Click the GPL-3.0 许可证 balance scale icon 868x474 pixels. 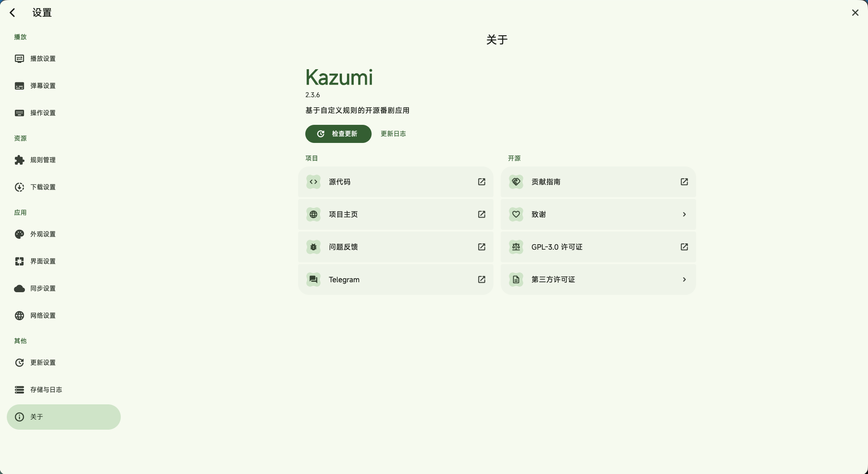coord(516,247)
